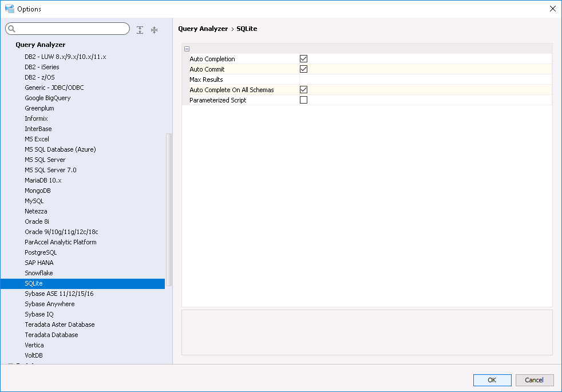Click the Options window title icon
The image size is (562, 392).
[9, 9]
